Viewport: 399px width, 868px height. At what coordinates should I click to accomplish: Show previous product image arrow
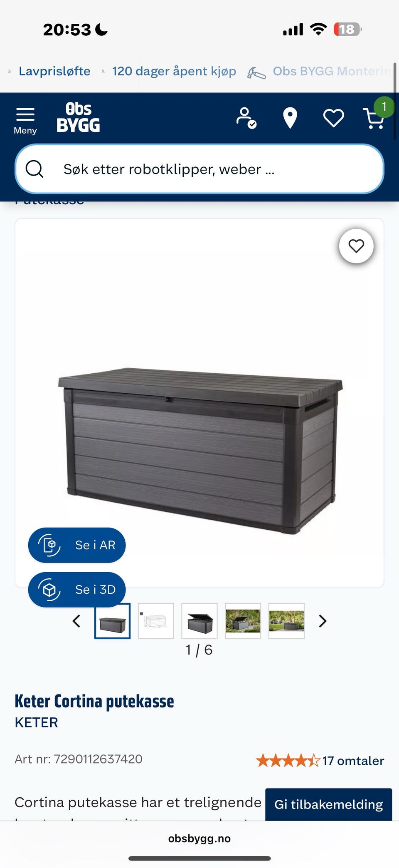(x=76, y=621)
